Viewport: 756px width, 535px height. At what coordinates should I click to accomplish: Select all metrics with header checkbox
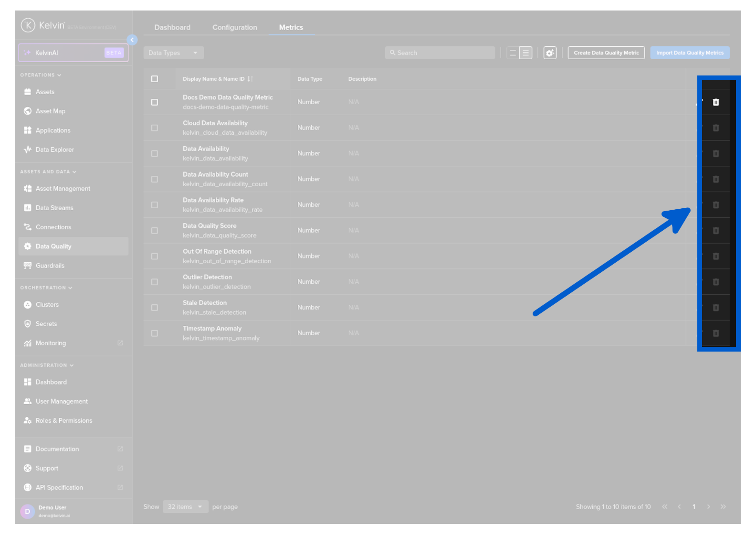pyautogui.click(x=155, y=79)
